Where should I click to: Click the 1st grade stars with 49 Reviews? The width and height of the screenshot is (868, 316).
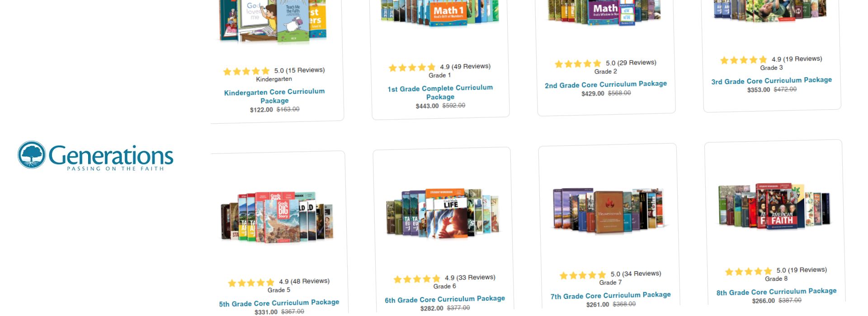pyautogui.click(x=440, y=67)
